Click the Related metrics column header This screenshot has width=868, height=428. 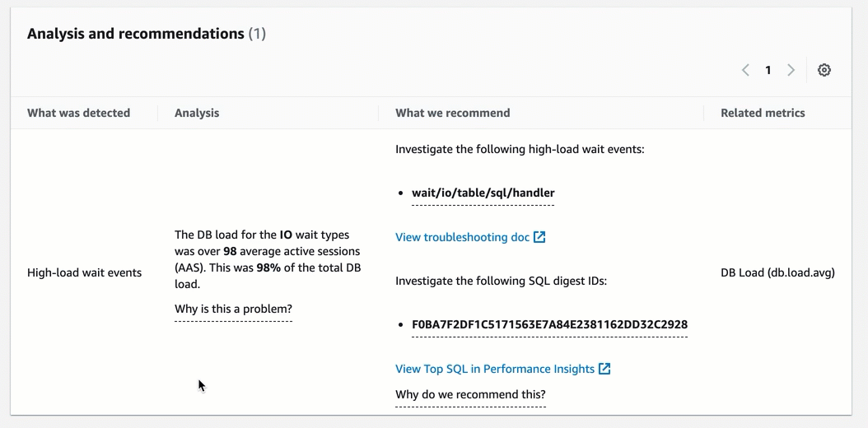point(763,113)
